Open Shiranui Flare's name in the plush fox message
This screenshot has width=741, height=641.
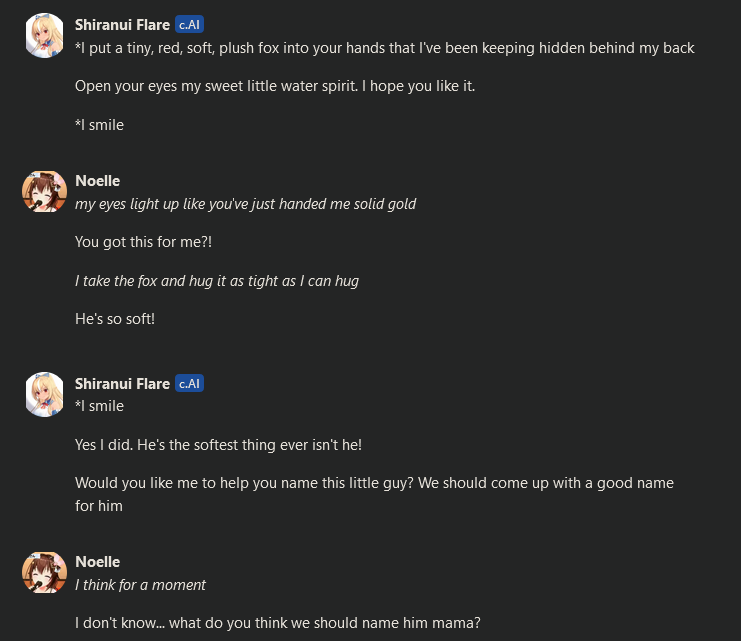pos(122,25)
